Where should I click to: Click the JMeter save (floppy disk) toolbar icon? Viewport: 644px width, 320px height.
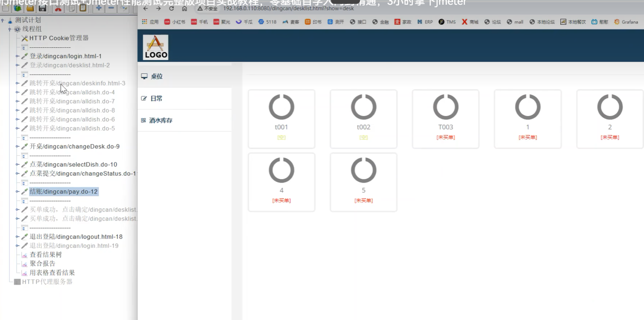(x=43, y=8)
